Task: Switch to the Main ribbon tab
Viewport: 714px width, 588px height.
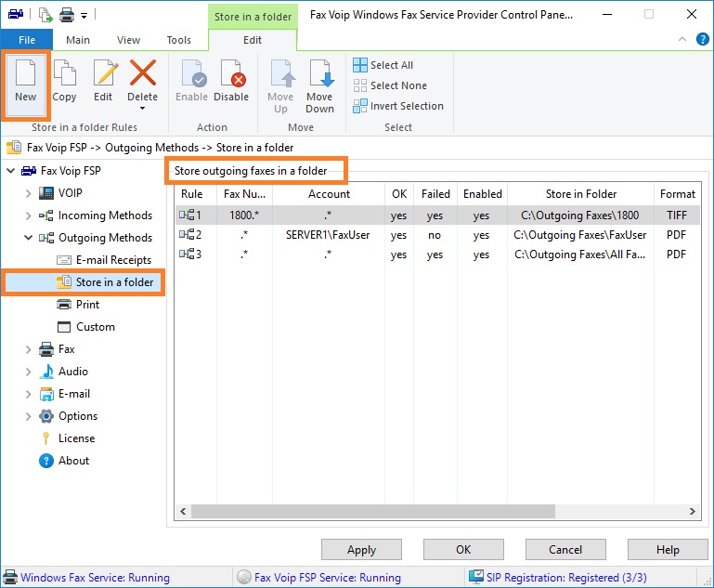Action: point(78,40)
